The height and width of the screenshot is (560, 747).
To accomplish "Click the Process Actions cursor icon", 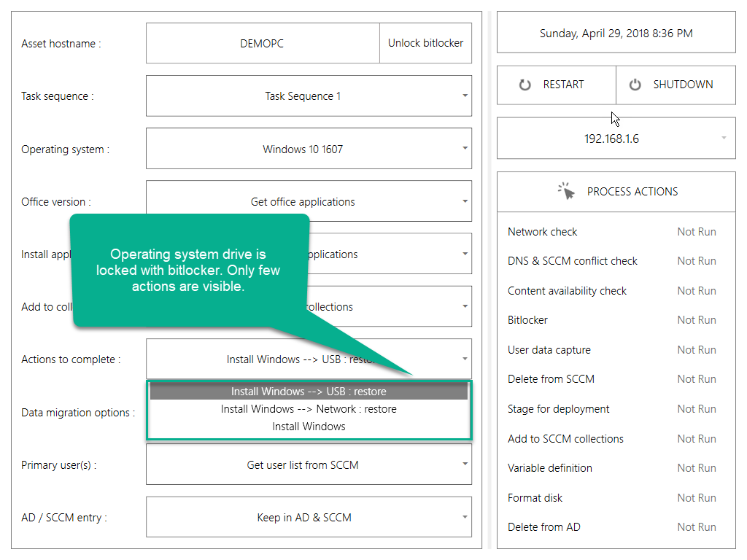I will click(567, 192).
